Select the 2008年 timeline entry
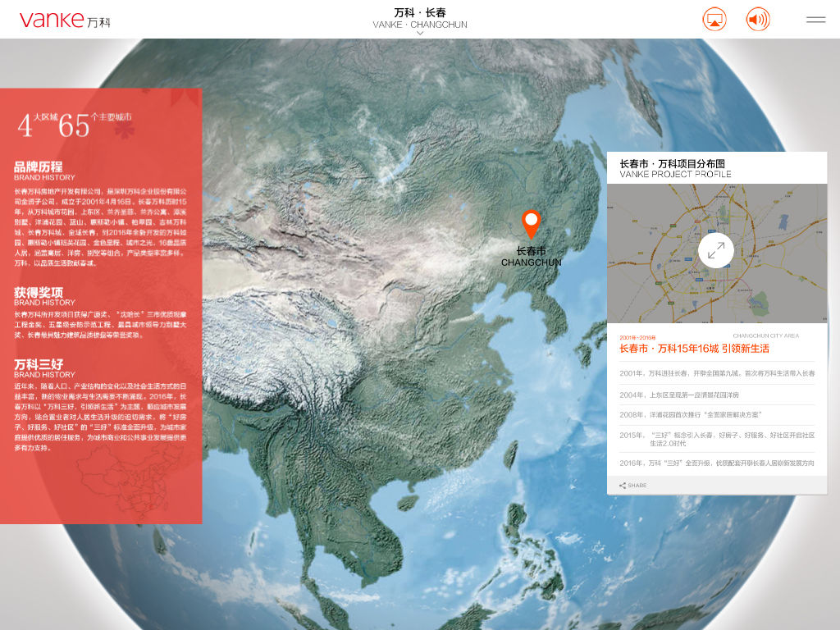Viewport: 840px width, 630px height. click(x=691, y=414)
